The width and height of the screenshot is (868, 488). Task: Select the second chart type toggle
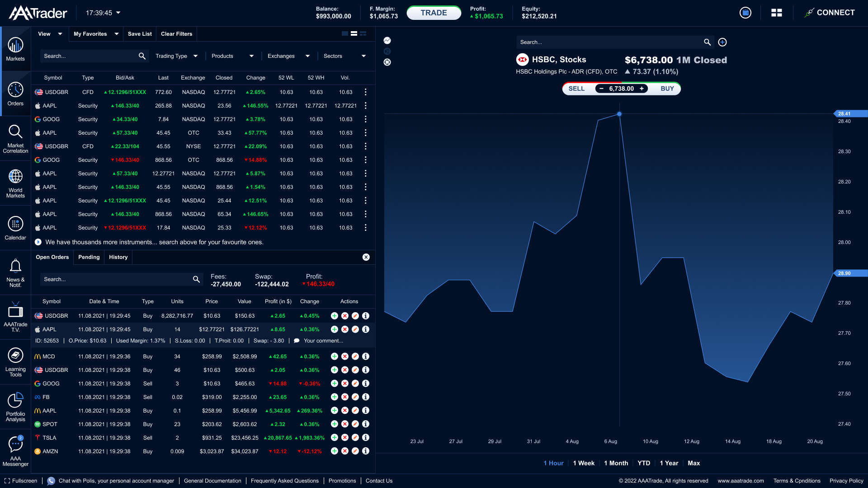click(387, 51)
